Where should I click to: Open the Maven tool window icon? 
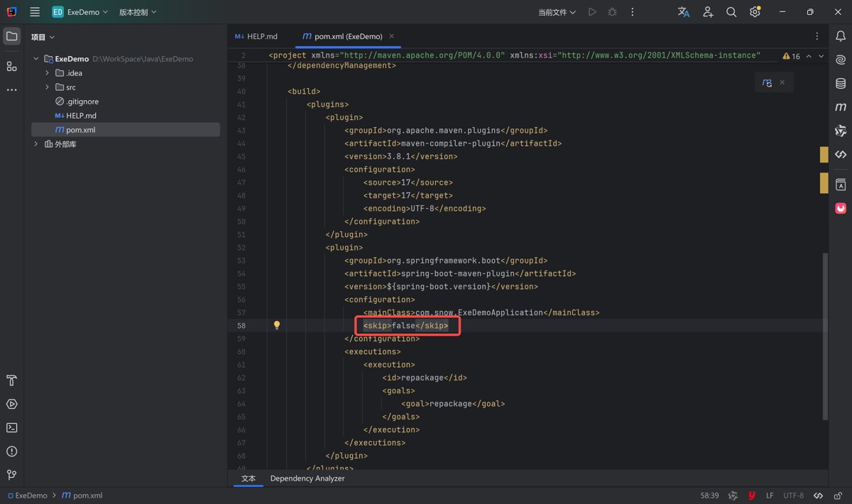point(841,107)
